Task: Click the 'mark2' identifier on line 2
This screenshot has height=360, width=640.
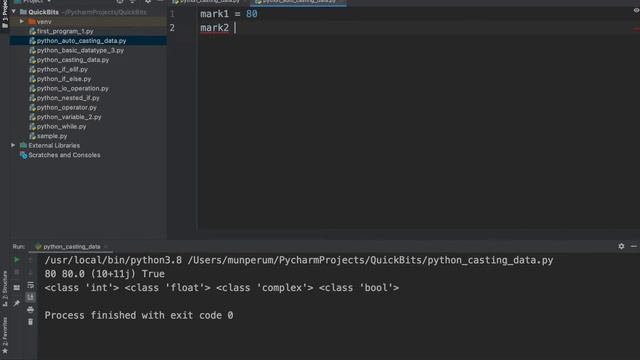Action: tap(214, 28)
